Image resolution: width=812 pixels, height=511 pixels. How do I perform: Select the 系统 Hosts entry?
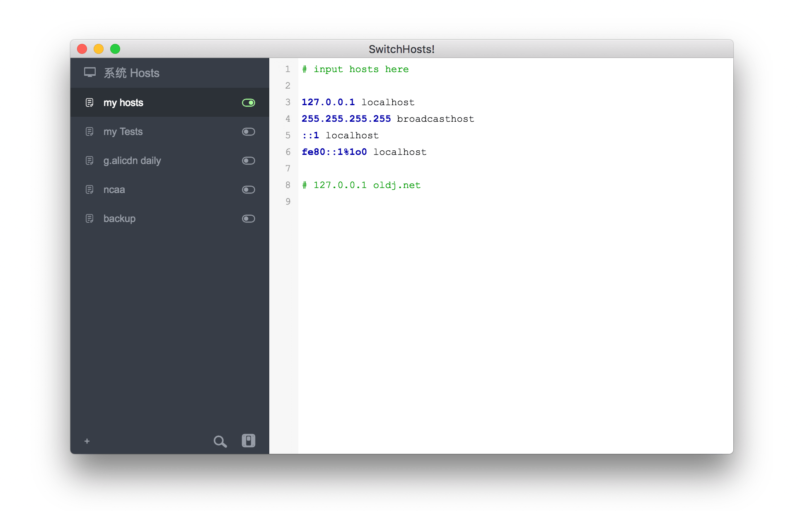(131, 73)
